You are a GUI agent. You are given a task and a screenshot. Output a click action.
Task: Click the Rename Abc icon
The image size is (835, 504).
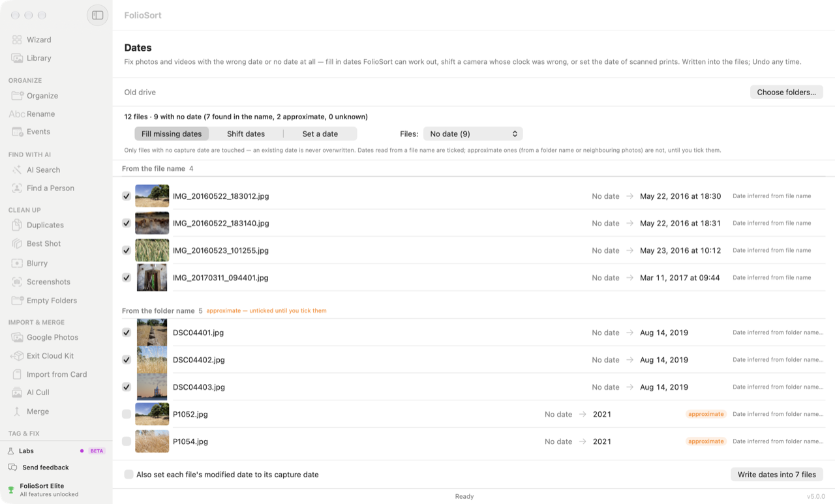pos(17,114)
